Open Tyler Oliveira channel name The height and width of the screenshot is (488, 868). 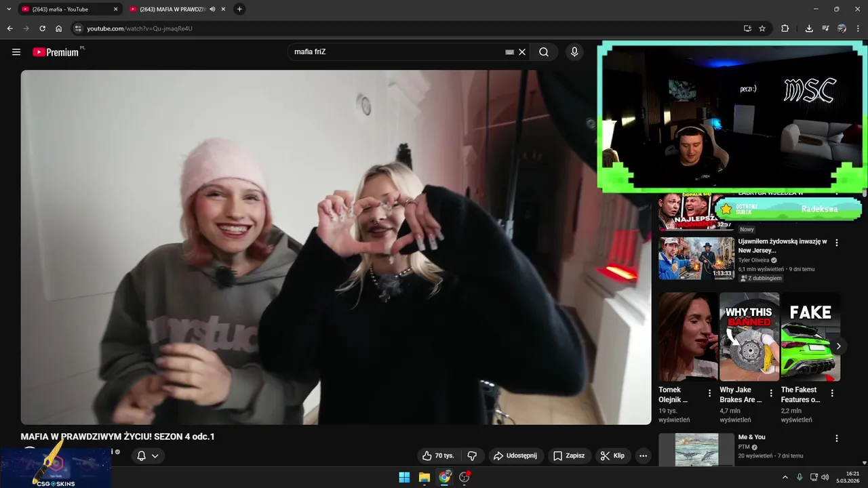(753, 260)
